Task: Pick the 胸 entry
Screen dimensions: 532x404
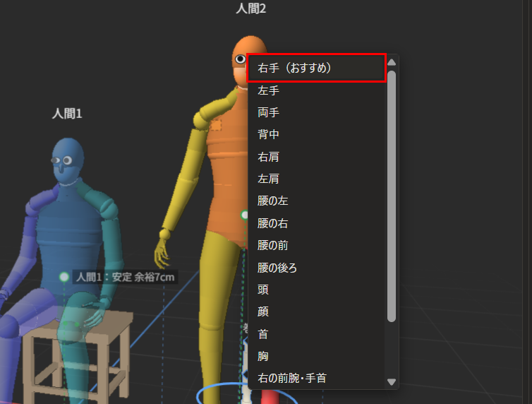Action: click(x=316, y=356)
